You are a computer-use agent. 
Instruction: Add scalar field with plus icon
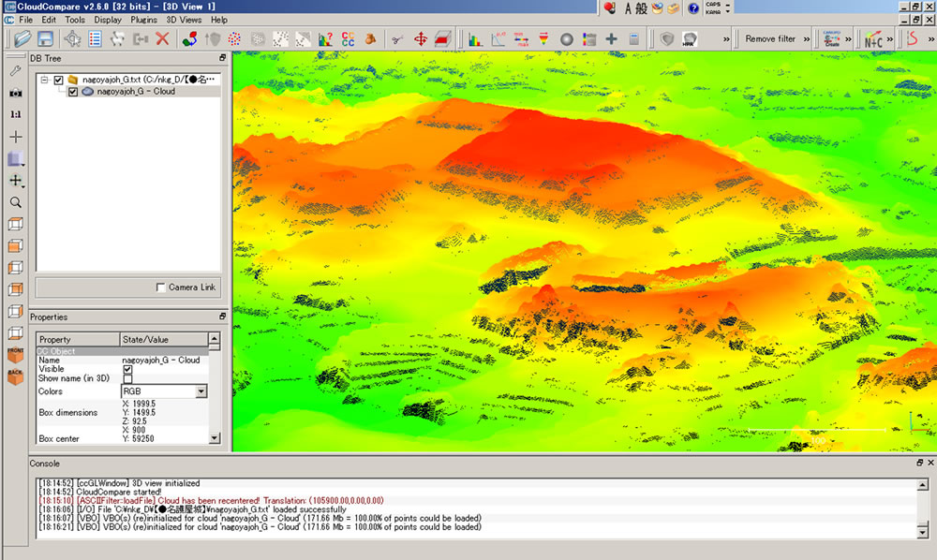(611, 39)
